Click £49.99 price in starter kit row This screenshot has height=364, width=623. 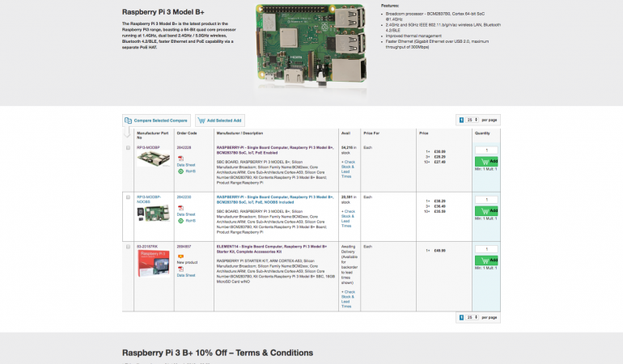tap(440, 251)
